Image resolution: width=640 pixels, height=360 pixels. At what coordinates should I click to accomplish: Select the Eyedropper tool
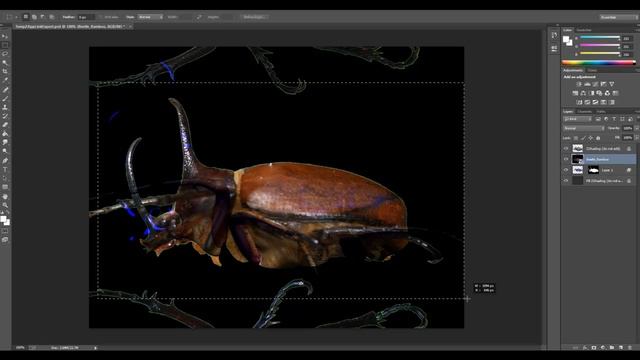click(5, 80)
